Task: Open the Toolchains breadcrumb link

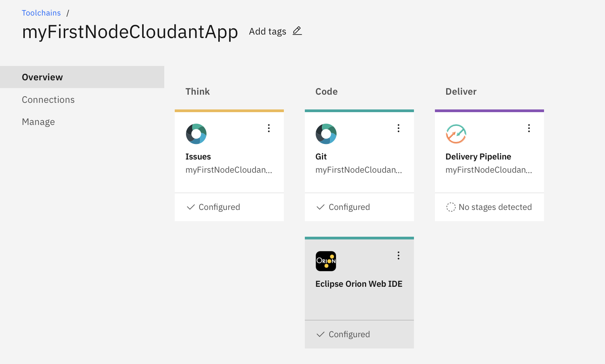Action: click(x=41, y=13)
